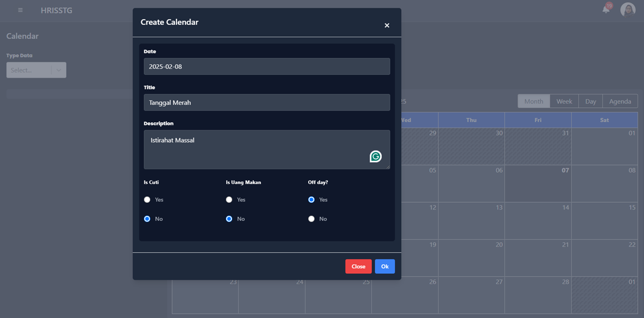Select Yes for Off day

pyautogui.click(x=311, y=200)
